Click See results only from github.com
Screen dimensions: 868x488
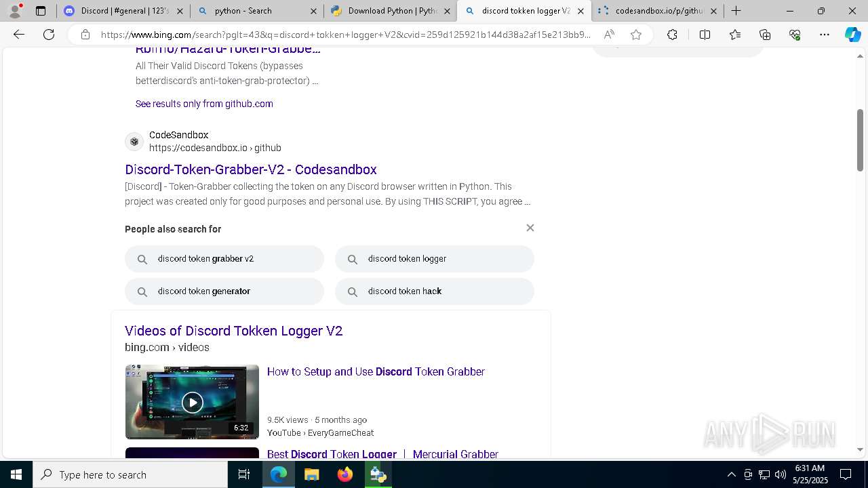[x=204, y=104]
